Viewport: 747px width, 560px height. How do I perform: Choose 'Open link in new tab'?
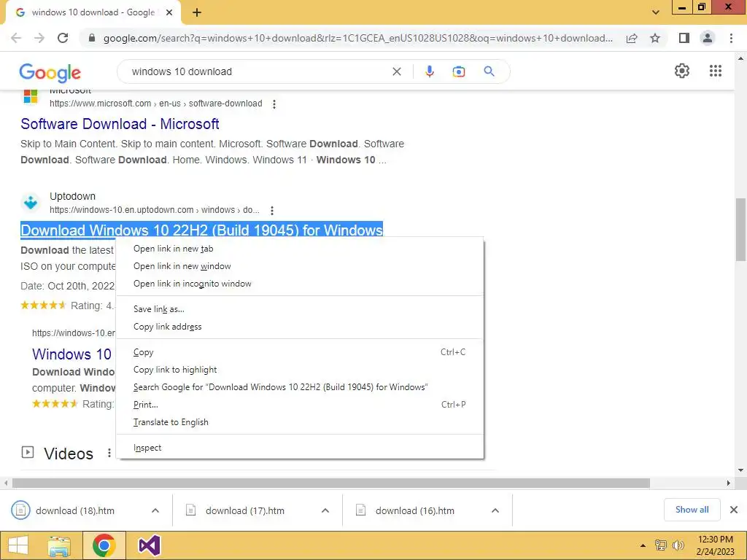tap(300, 249)
